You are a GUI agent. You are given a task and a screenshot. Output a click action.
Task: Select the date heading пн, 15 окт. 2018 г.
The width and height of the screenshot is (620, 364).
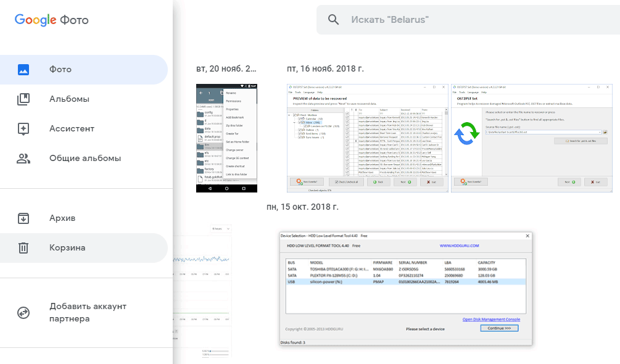coord(302,207)
